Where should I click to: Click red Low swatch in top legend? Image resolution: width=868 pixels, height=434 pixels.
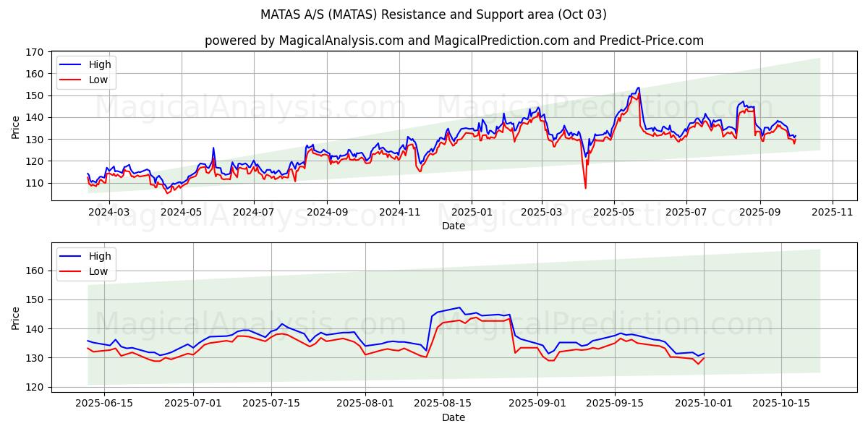(x=72, y=80)
